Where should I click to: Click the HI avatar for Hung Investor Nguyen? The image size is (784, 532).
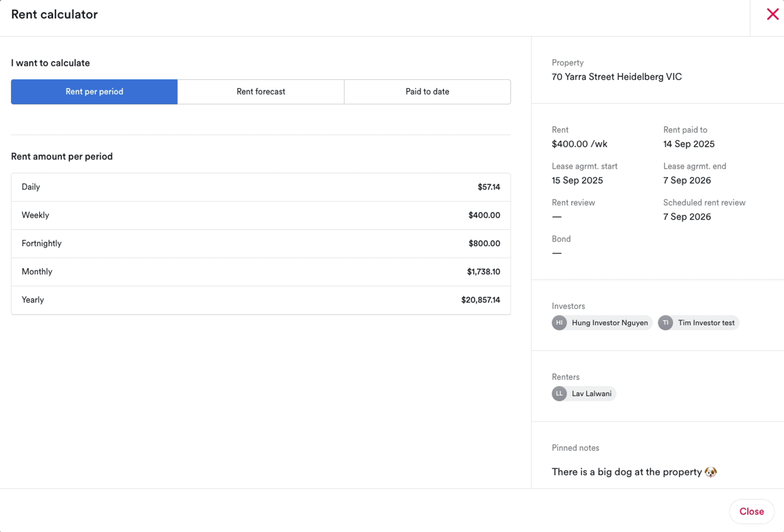(559, 323)
